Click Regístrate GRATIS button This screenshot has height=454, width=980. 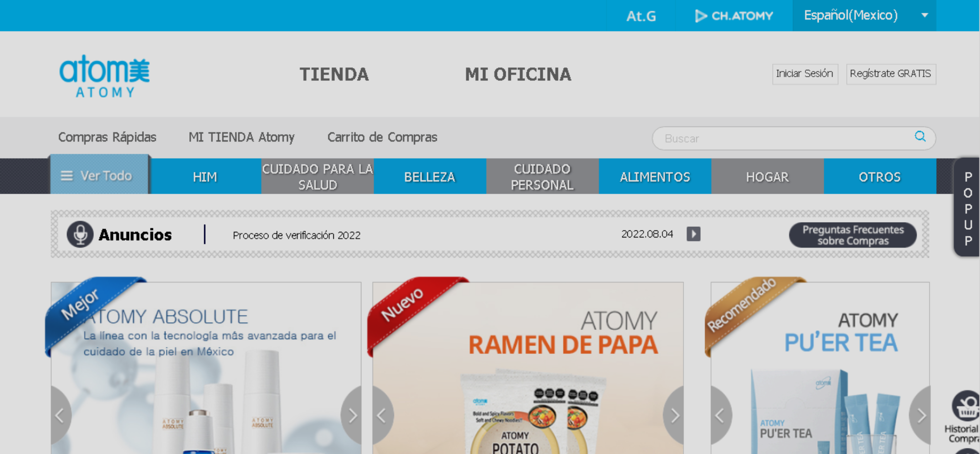tap(891, 74)
